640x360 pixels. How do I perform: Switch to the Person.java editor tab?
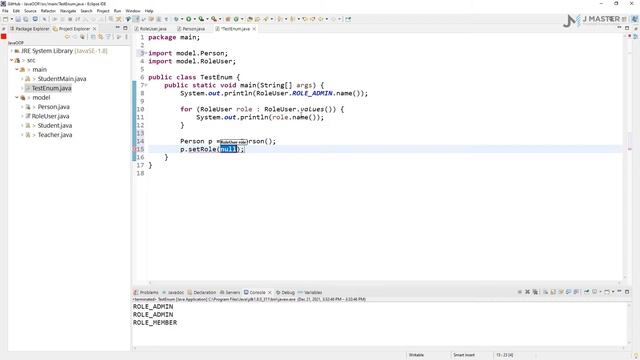coord(191,29)
